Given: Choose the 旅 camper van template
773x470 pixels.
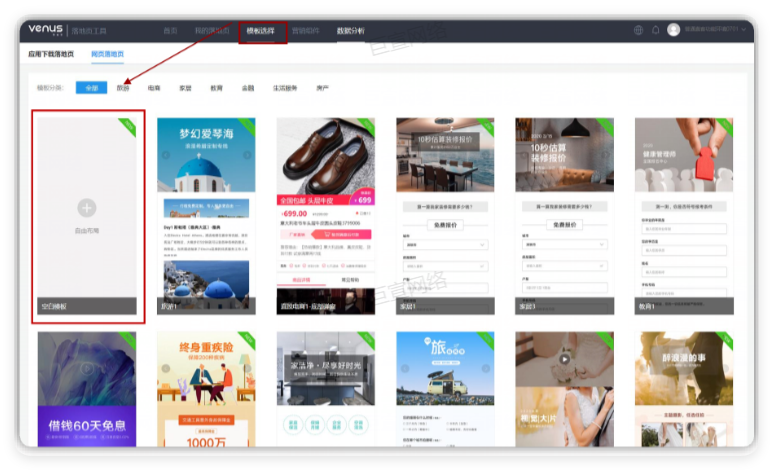Looking at the screenshot, I should (x=445, y=389).
